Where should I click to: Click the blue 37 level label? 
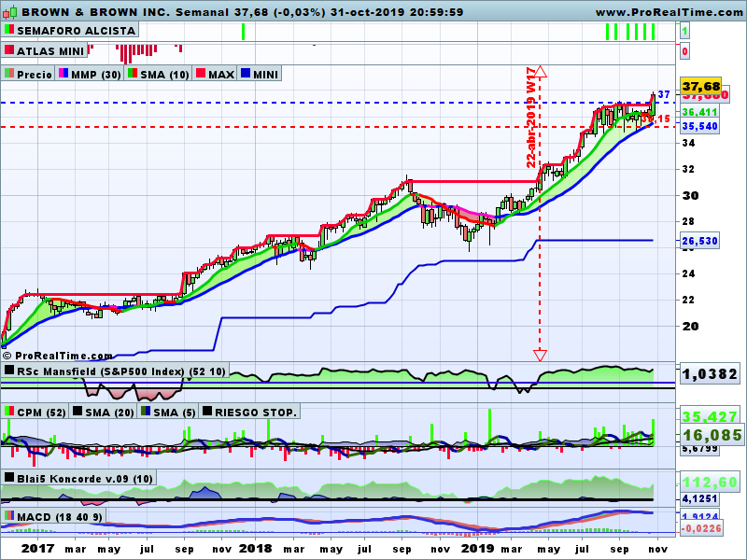tap(664, 94)
